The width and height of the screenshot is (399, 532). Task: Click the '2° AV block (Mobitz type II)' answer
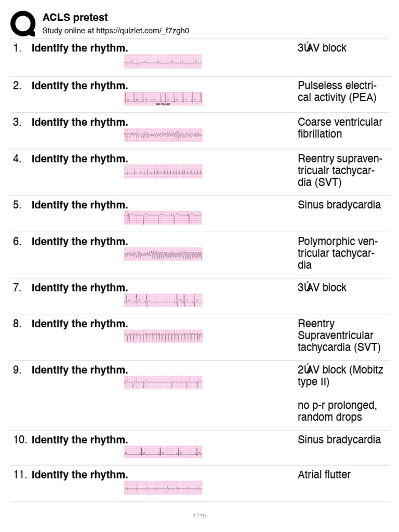pos(340,376)
